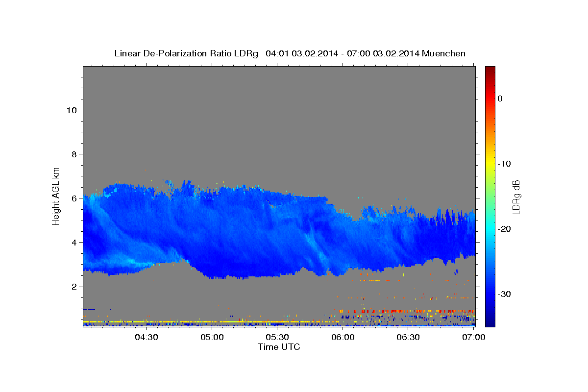This screenshot has height=392, width=588.
Task: Click the colorbar value -20
Action: point(505,229)
